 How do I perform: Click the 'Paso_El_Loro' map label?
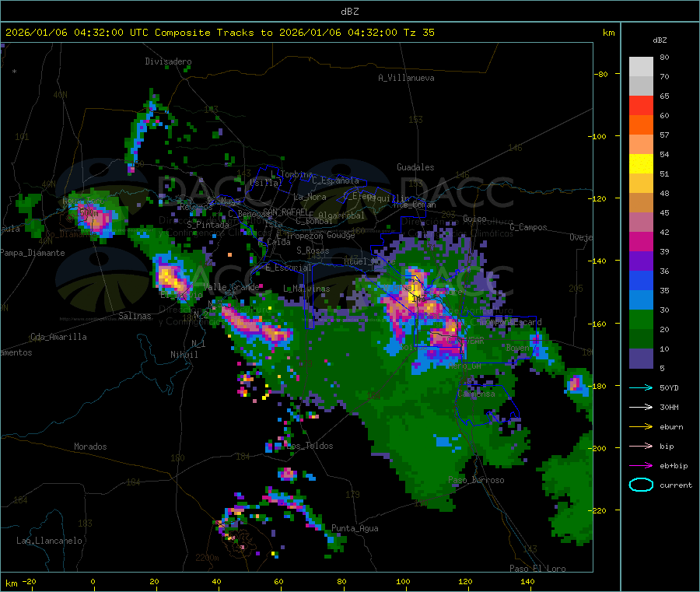[x=537, y=569]
